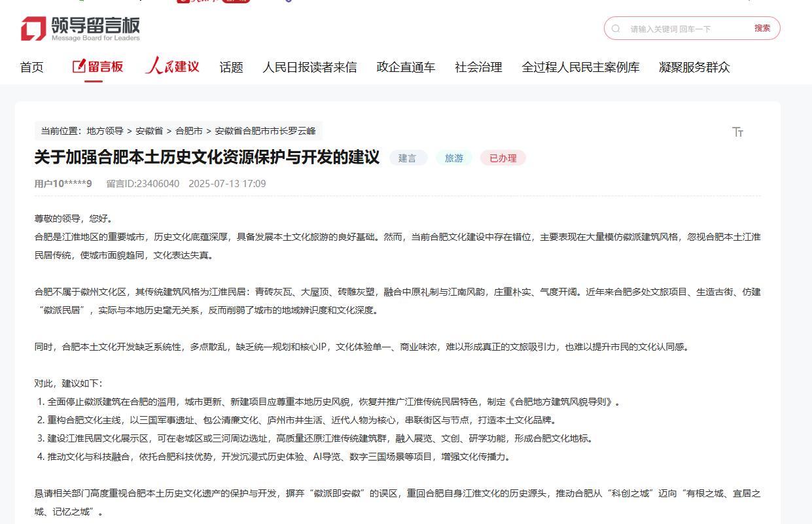Click the 搜索 button in search bar
Viewport: 812px width, 524px height.
[x=762, y=28]
